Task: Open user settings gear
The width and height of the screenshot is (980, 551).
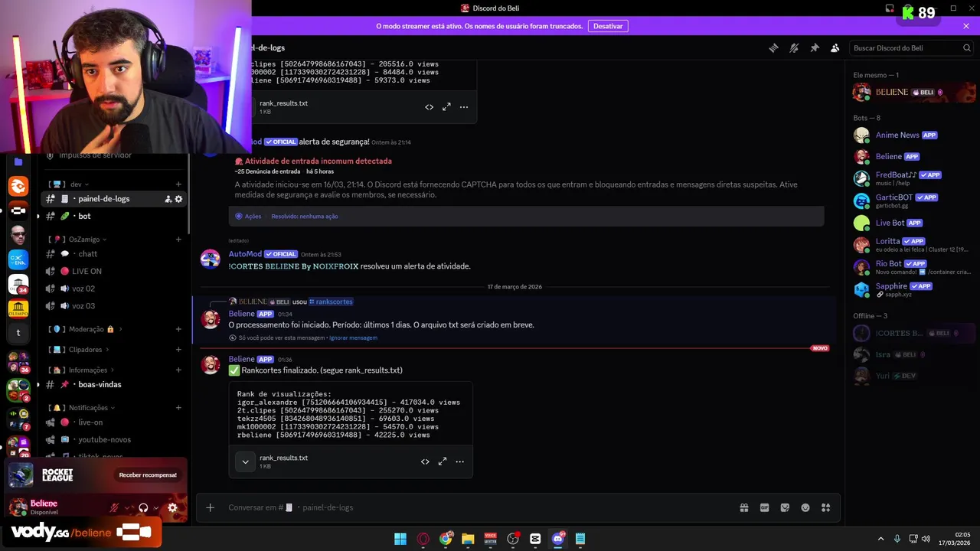Action: click(172, 507)
